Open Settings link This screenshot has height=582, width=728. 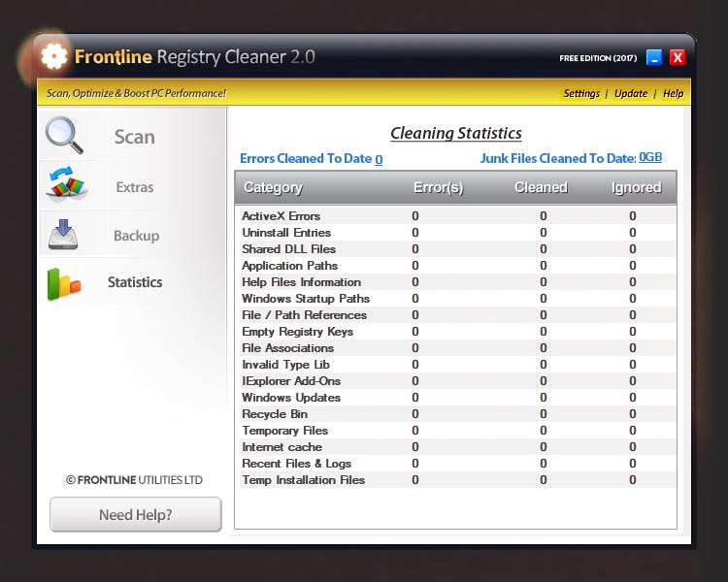click(581, 93)
